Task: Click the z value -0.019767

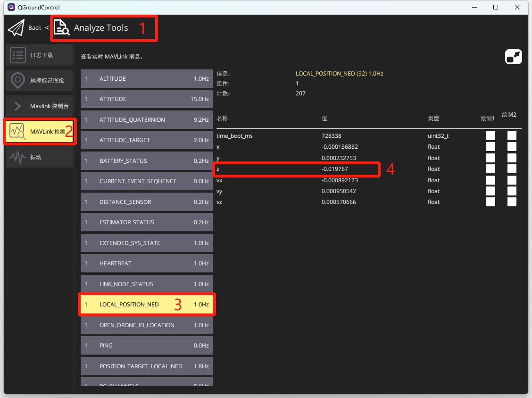Action: (335, 169)
